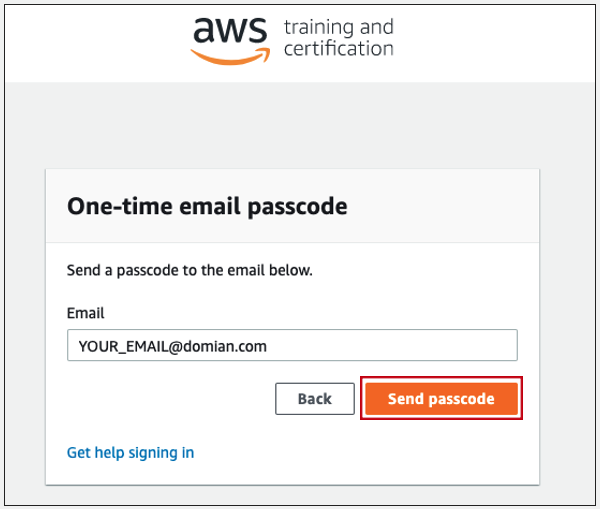Return to previous step via Back
The width and height of the screenshot is (600, 509).
click(x=315, y=399)
